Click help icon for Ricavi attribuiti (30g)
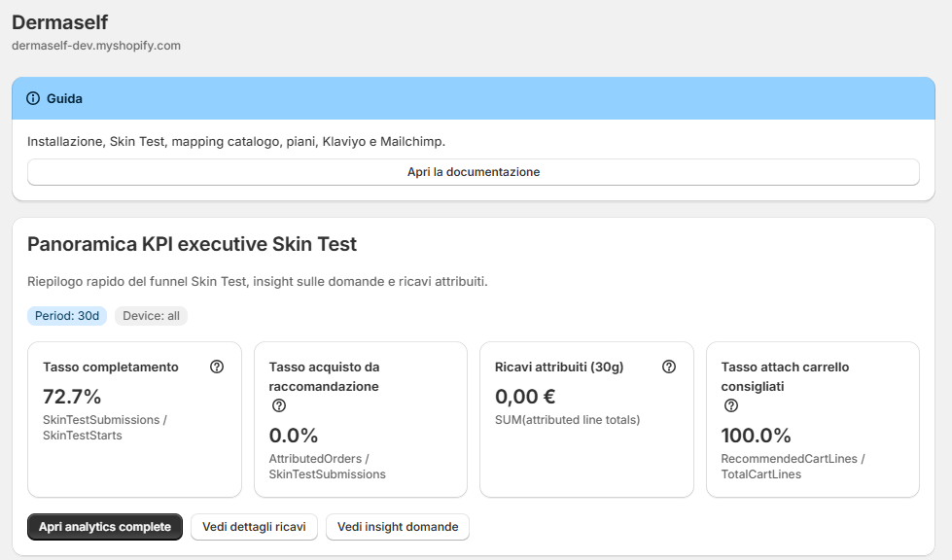 click(x=669, y=367)
